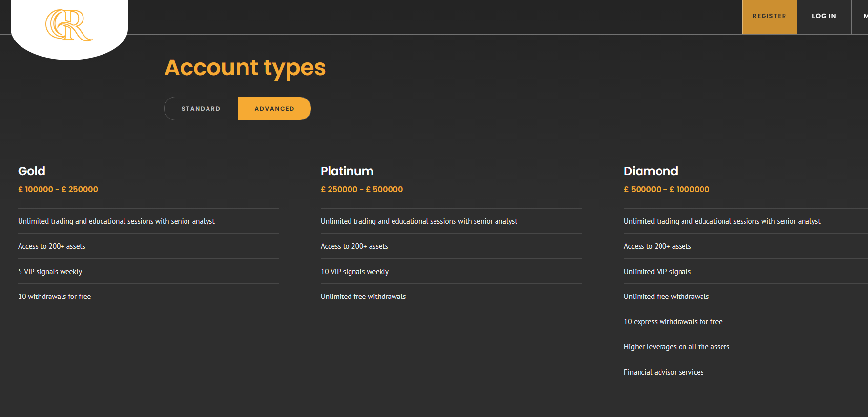The height and width of the screenshot is (417, 868).
Task: Click "Access to 200+ assets" under Diamond
Action: tap(658, 246)
